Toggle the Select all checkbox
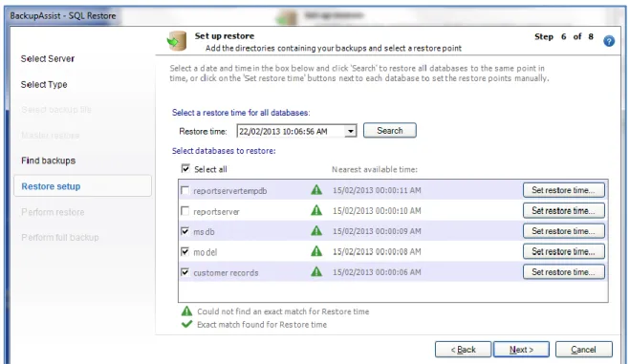 click(185, 168)
